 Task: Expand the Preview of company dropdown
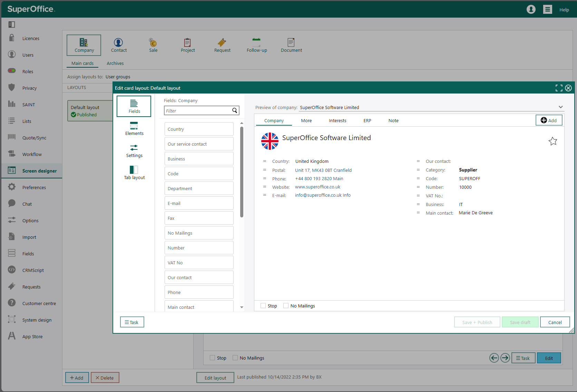[560, 107]
